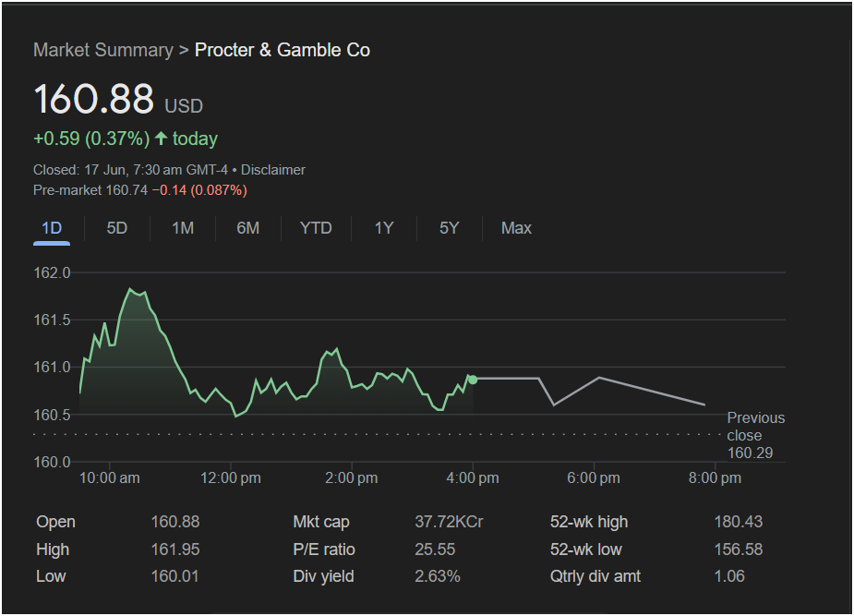Click the Procter & Gamble Co title
854x616 pixels.
(x=283, y=50)
